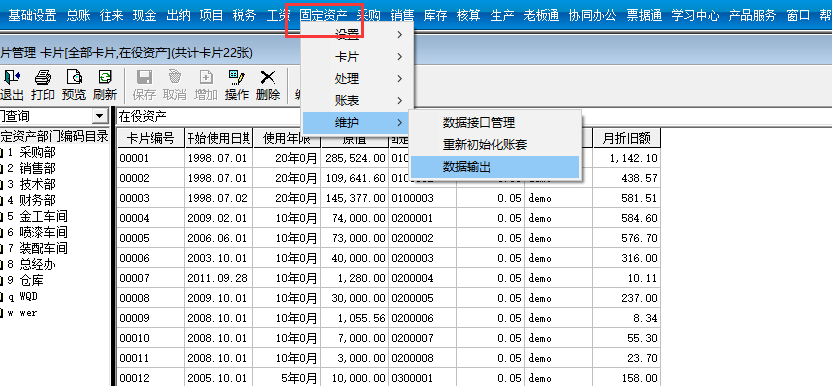Select 金工车间 in department tree
Image resolution: width=832 pixels, height=386 pixels.
click(x=43, y=217)
